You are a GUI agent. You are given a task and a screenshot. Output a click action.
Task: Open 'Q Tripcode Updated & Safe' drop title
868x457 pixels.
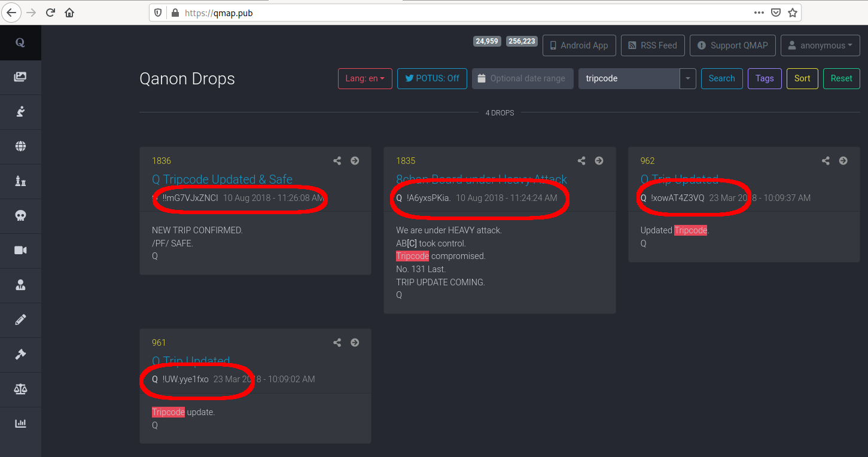click(222, 179)
